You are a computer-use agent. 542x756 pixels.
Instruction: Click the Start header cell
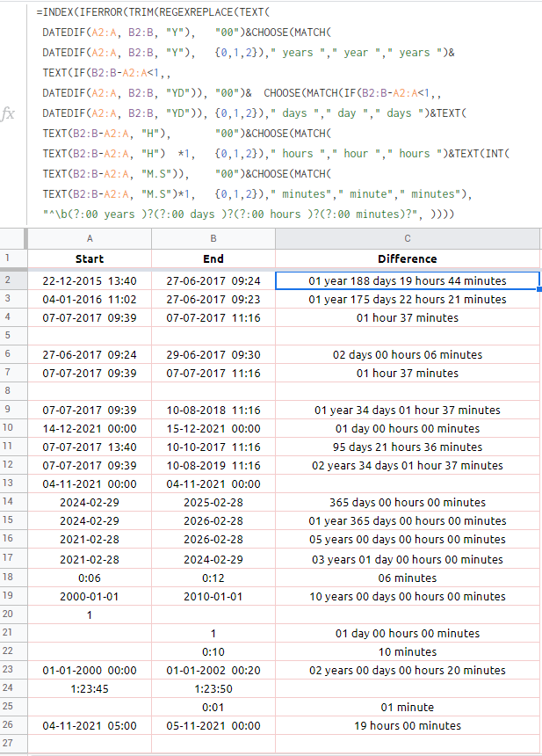click(90, 259)
